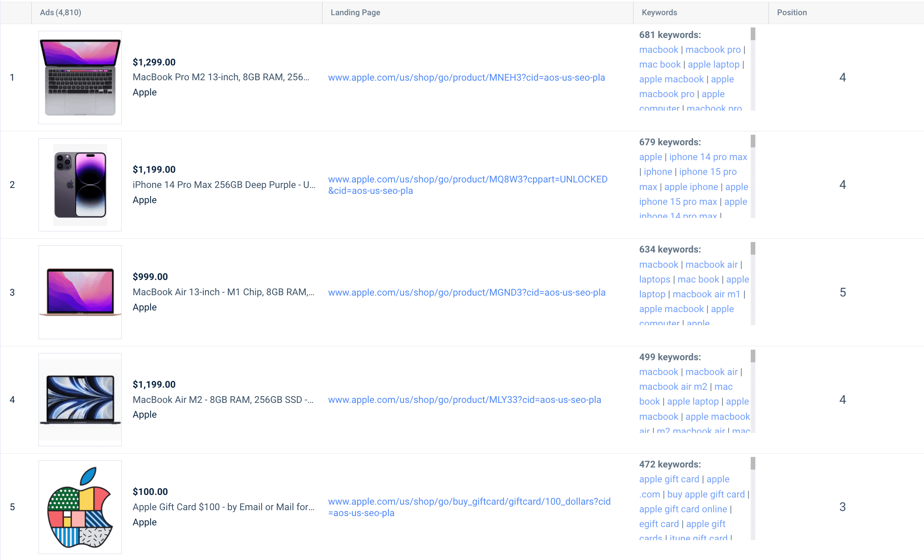Open the MLY33 landing page link
The image size is (924, 560).
point(465,400)
